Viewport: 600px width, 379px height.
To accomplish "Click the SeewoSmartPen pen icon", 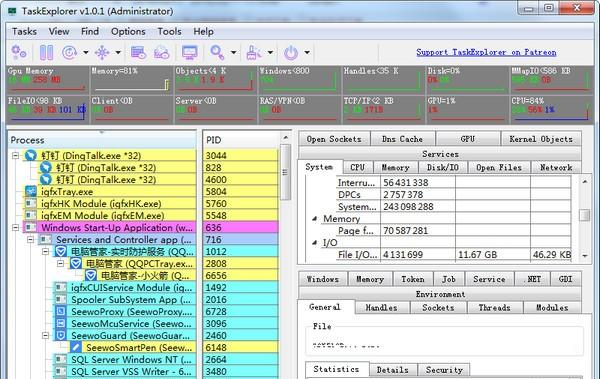I will coord(76,348).
